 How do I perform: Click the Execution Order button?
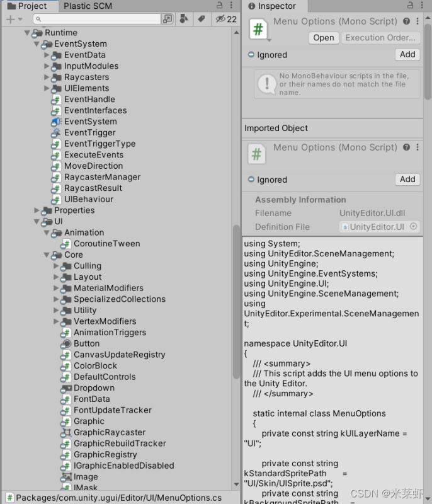tap(380, 38)
